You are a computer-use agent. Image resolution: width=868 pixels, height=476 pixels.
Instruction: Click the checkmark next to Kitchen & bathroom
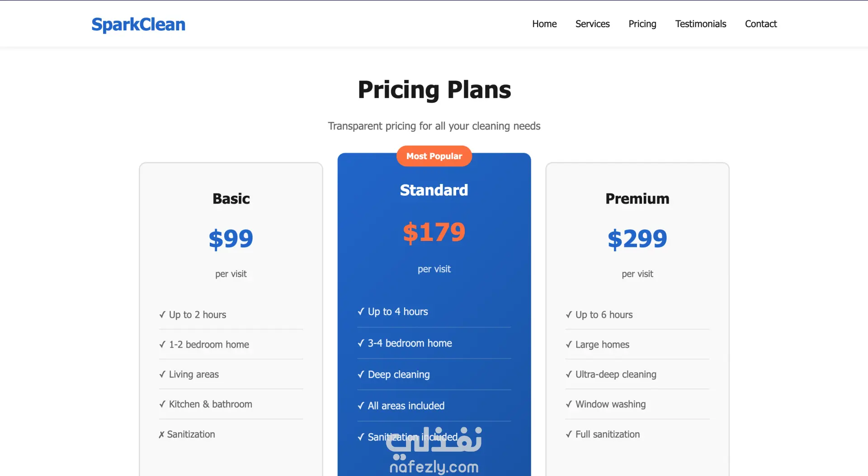tap(162, 404)
